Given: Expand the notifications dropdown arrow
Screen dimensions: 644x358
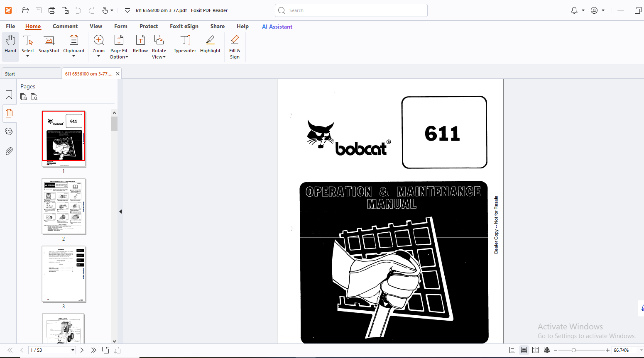Looking at the screenshot, I should [583, 10].
